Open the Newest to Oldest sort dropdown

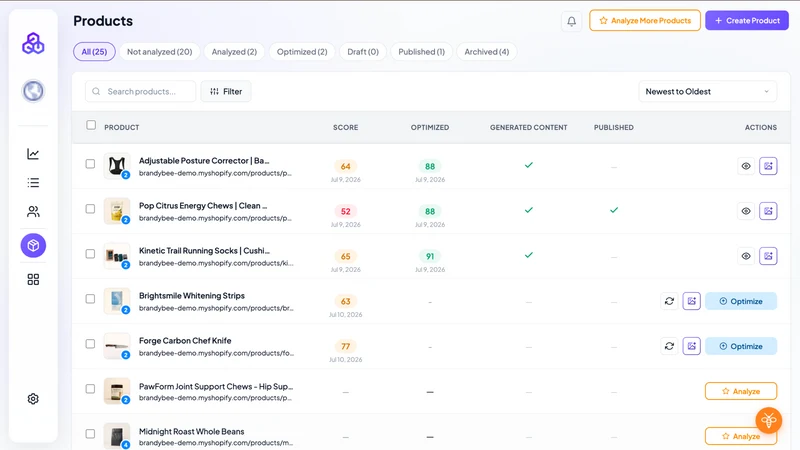[x=708, y=91]
